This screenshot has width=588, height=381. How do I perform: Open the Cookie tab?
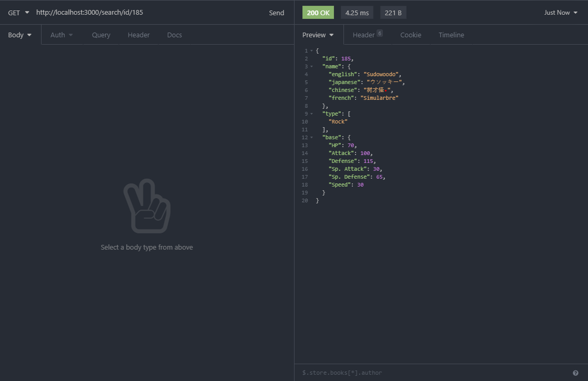[x=411, y=35]
